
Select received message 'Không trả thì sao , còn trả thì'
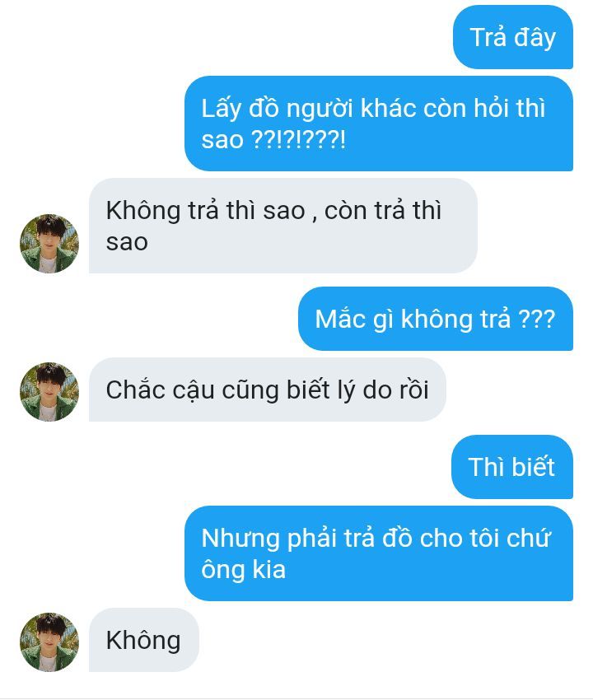[283, 226]
